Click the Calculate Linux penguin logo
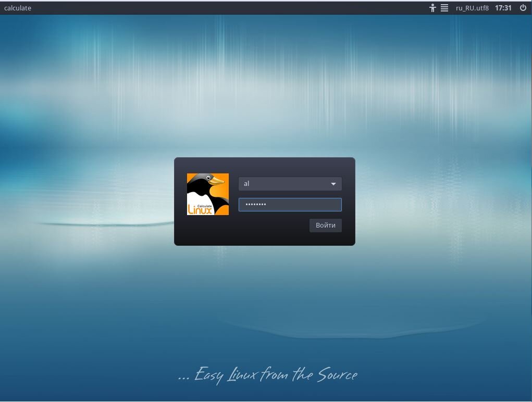This screenshot has width=532, height=402. point(207,194)
